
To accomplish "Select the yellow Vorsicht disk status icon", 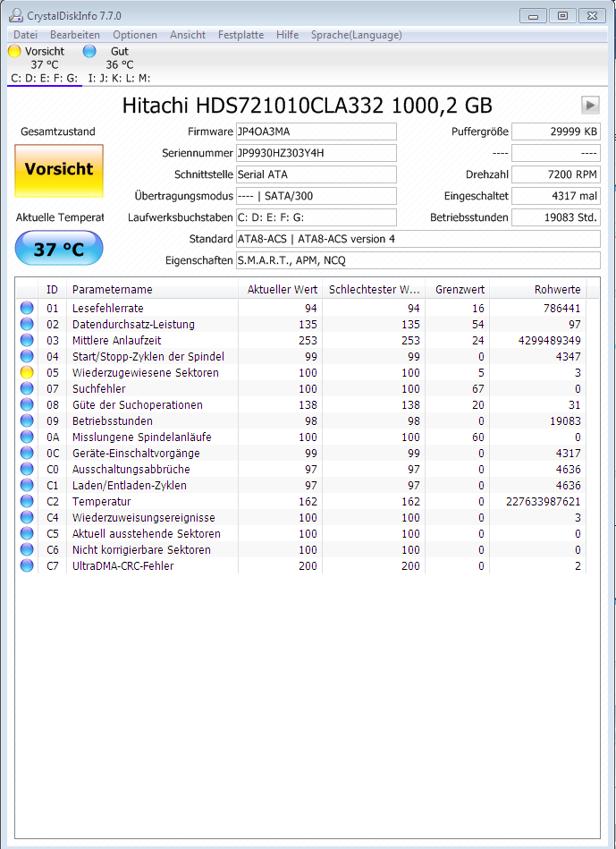I will point(14,51).
